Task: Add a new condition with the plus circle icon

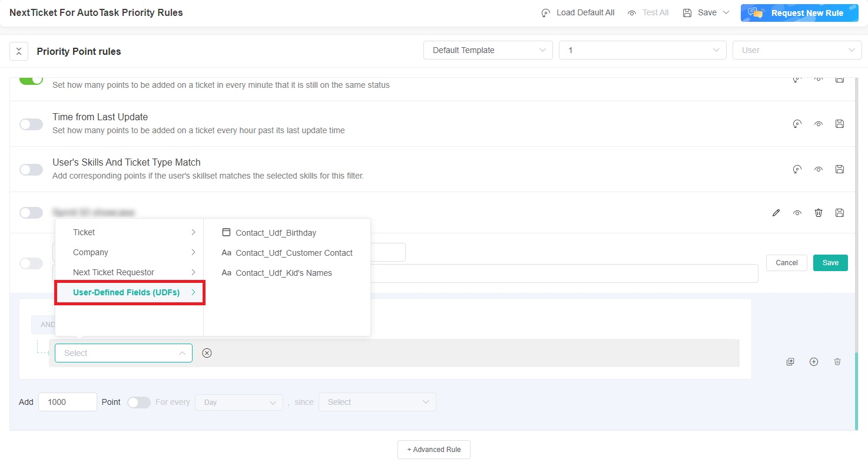Action: coord(814,361)
